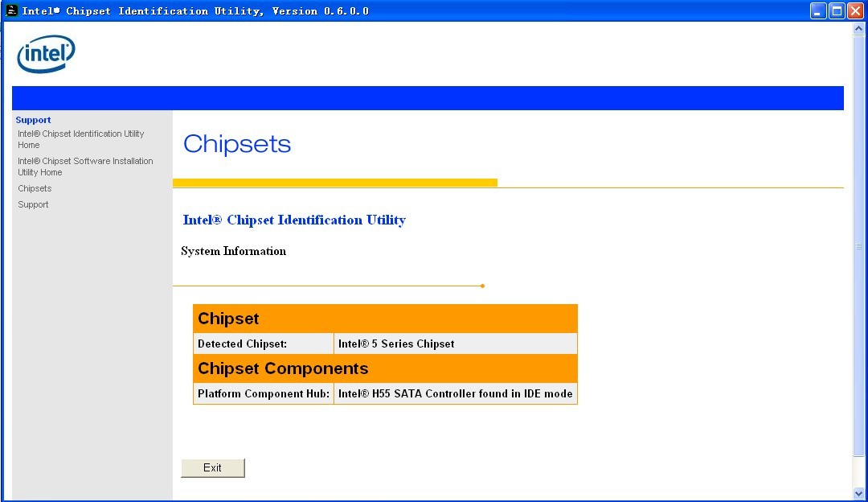Click the large Chipsets page heading
868x502 pixels.
237,144
